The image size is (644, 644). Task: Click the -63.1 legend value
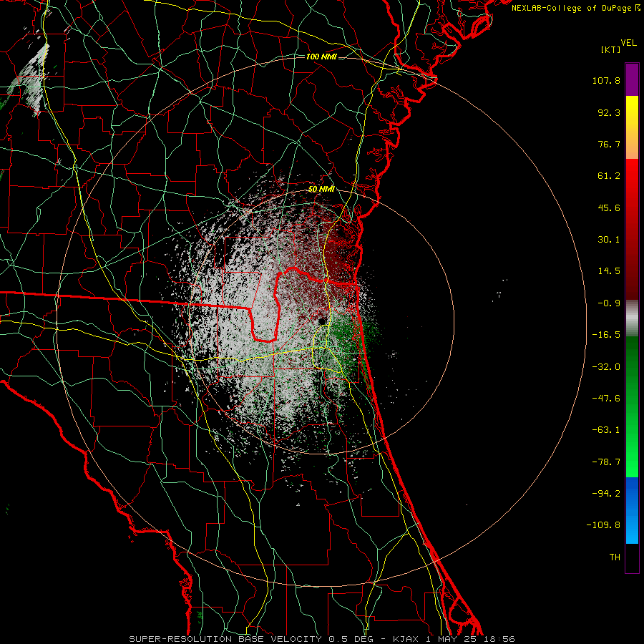(x=606, y=430)
